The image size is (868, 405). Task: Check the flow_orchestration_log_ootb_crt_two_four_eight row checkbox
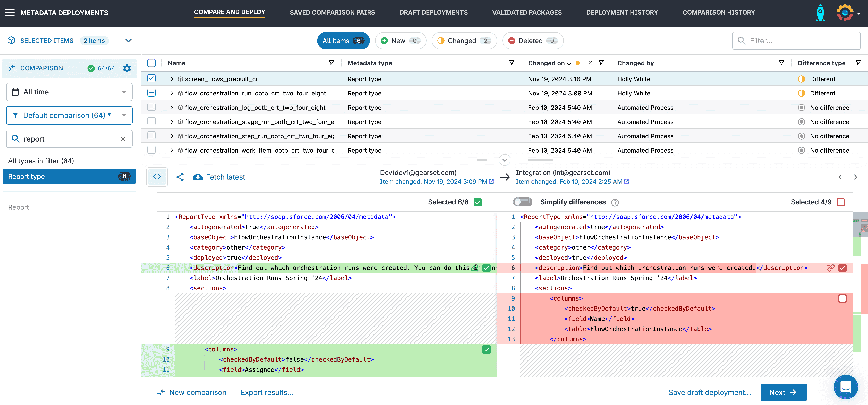pos(152,107)
